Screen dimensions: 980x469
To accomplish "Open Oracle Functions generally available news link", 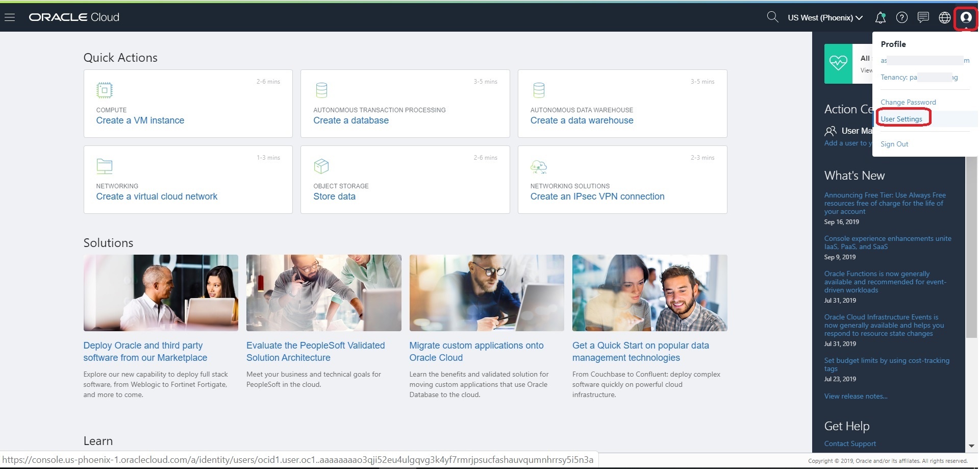I will click(885, 282).
